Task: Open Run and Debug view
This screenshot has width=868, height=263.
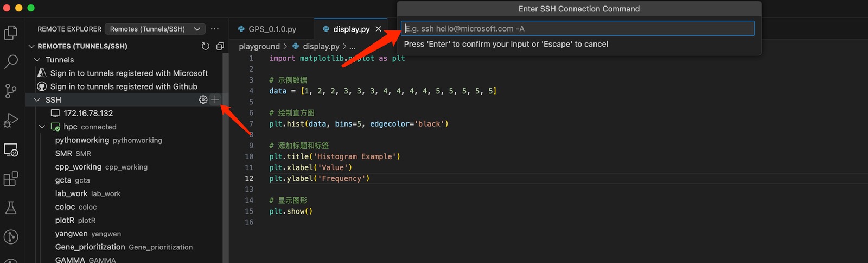Action: 11,120
